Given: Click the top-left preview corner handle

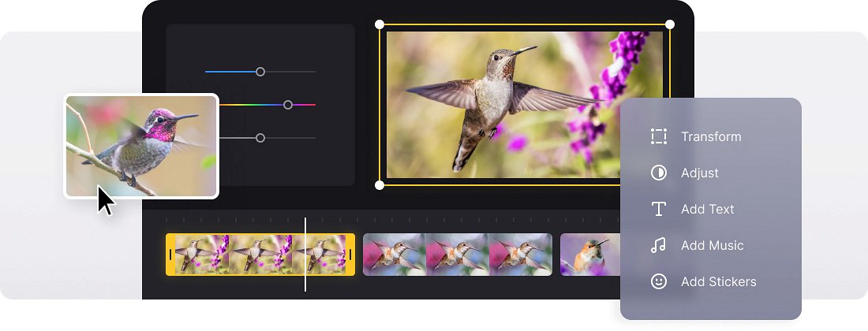Looking at the screenshot, I should (380, 24).
